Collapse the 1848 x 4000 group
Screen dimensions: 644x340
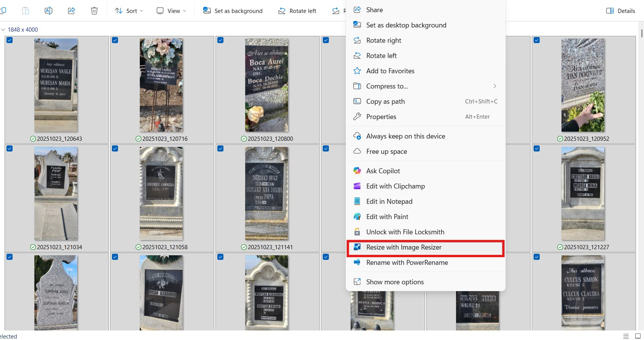click(3, 30)
